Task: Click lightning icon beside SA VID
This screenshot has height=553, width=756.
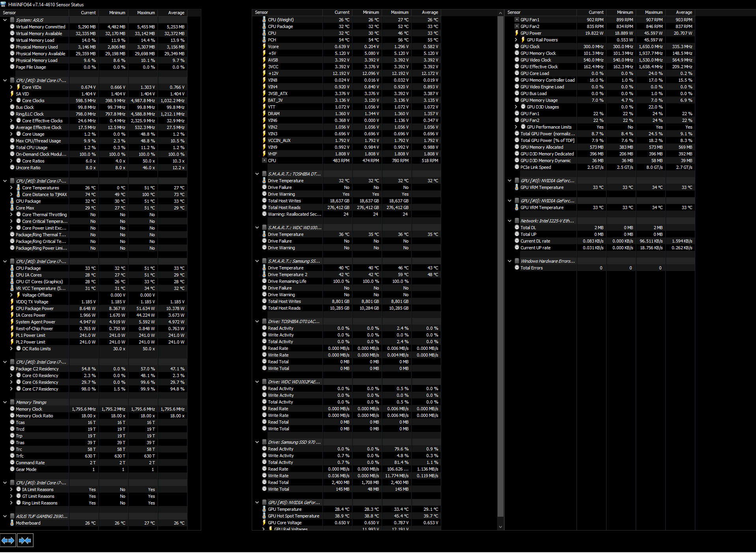Action: (12, 94)
